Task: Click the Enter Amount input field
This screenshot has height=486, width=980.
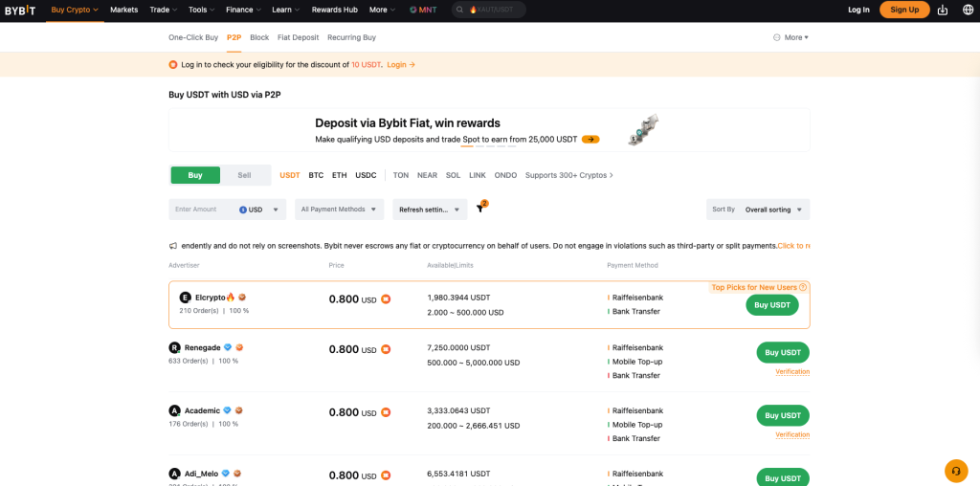Action: [x=202, y=210]
